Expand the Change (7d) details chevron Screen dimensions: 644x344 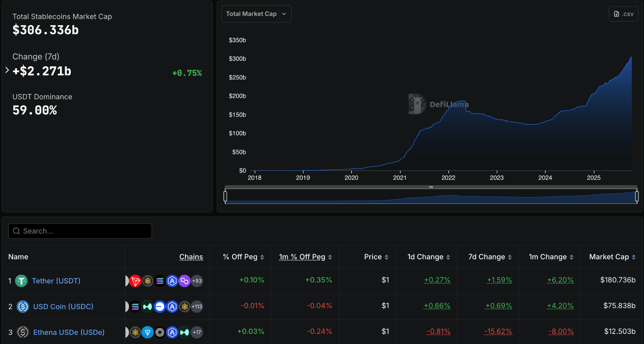(x=7, y=70)
